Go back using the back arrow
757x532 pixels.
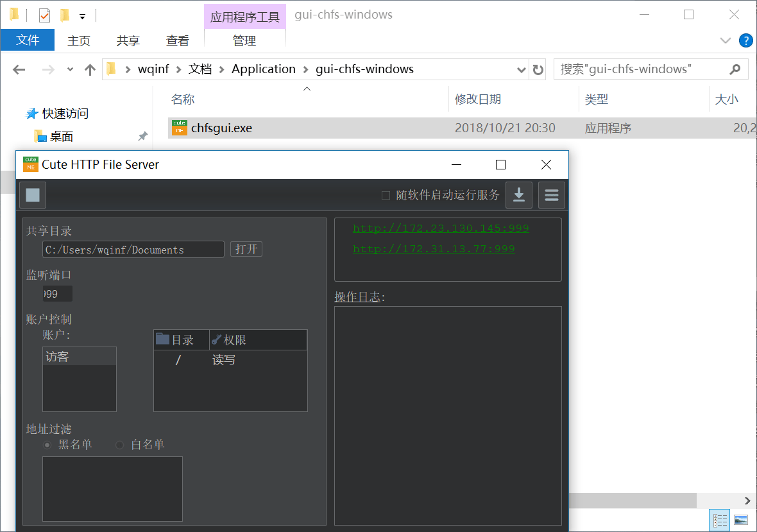coord(19,70)
